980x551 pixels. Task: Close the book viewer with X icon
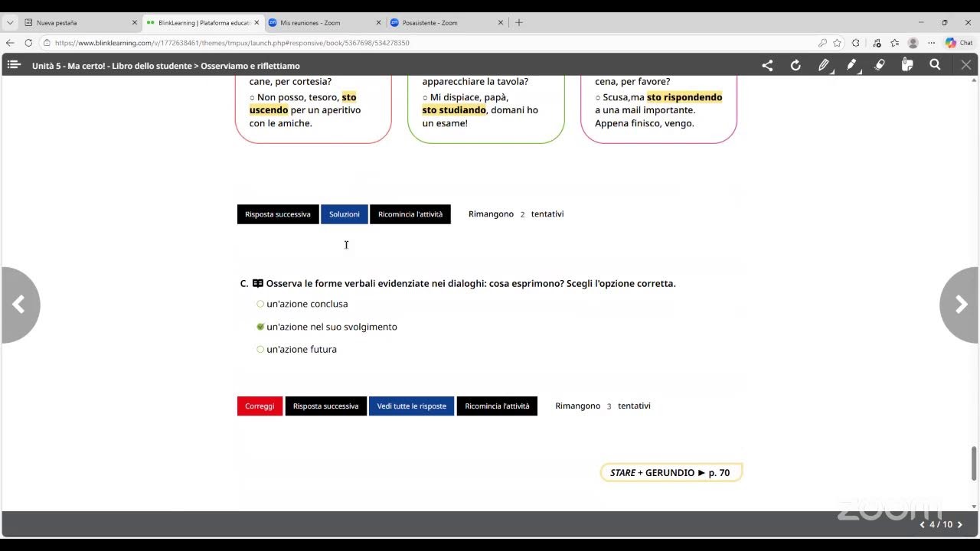click(966, 65)
